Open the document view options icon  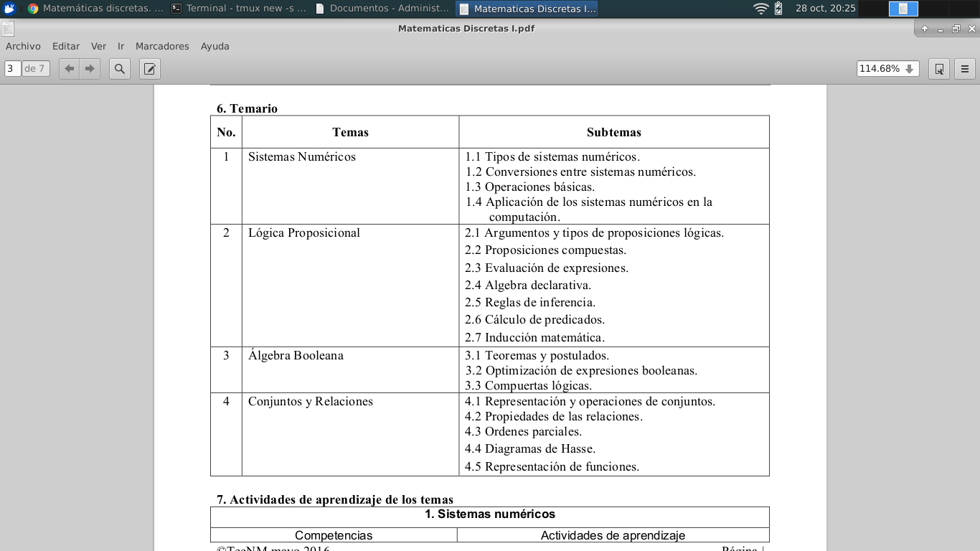939,69
